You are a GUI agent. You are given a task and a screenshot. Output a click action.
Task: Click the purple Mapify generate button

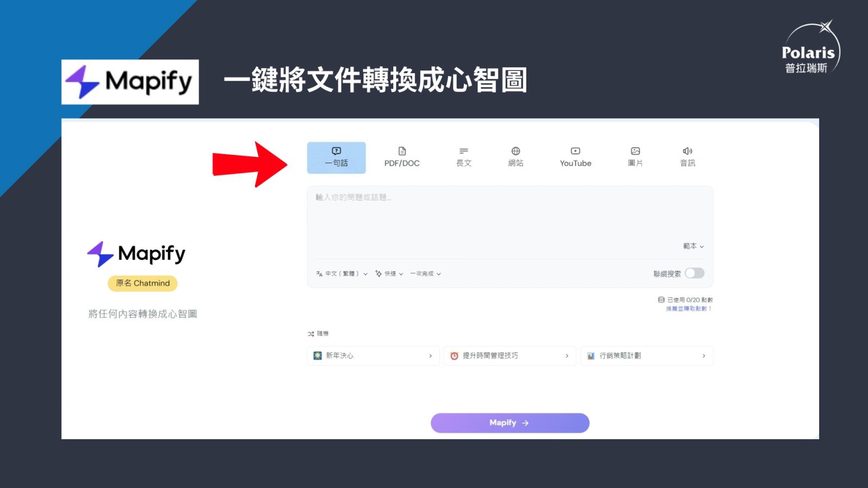(x=510, y=423)
